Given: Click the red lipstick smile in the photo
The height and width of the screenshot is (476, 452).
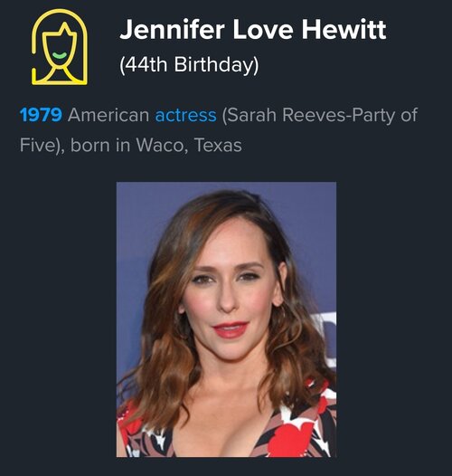Looking at the screenshot, I should (231, 329).
